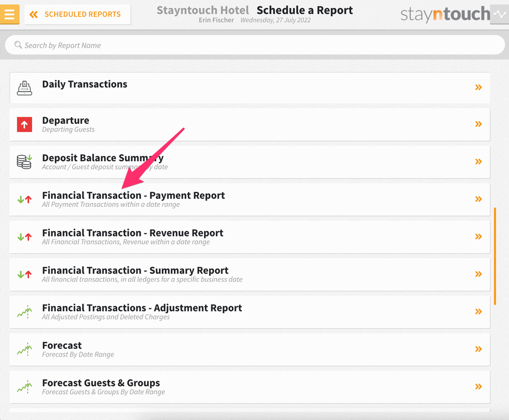
Task: Click the Adjustment Report chart icon
Action: (24, 312)
